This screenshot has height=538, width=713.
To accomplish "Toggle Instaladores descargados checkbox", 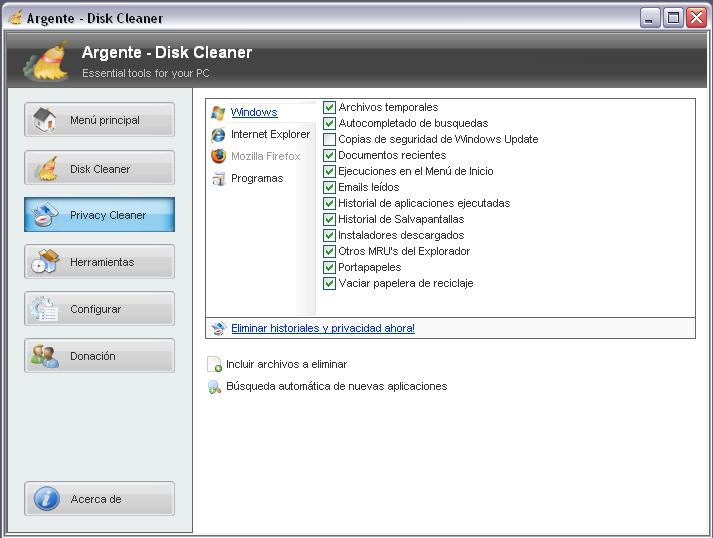I will click(x=329, y=235).
